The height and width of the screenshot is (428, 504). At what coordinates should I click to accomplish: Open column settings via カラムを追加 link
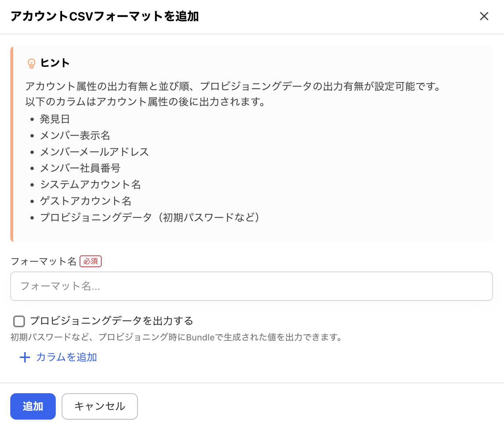pyautogui.click(x=66, y=357)
